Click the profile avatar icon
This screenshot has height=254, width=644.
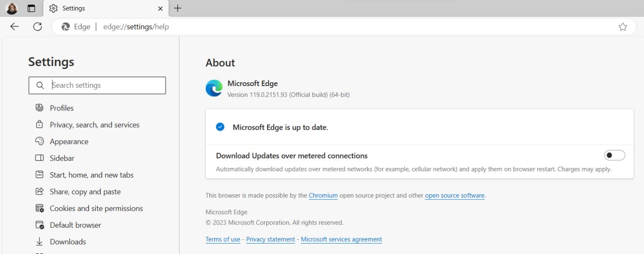[x=12, y=8]
